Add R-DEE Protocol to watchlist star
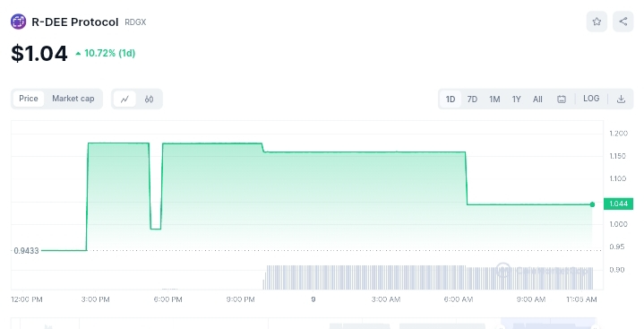Image resolution: width=644 pixels, height=329 pixels. (x=597, y=22)
